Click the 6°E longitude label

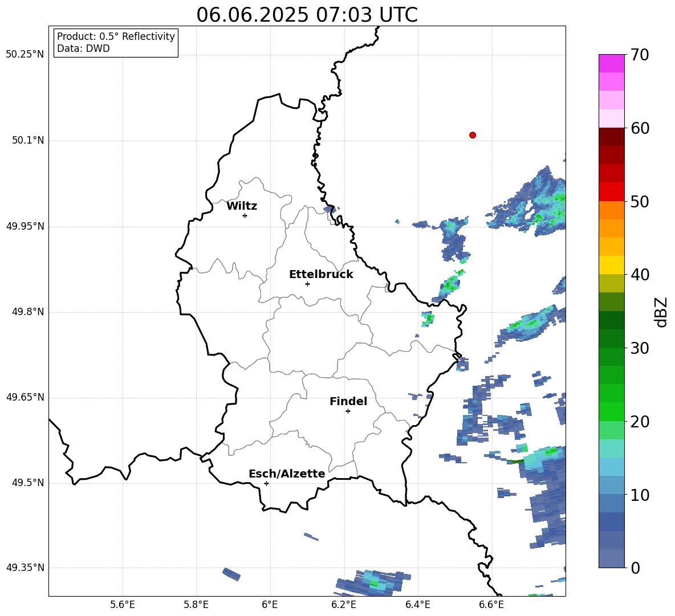tap(270, 605)
